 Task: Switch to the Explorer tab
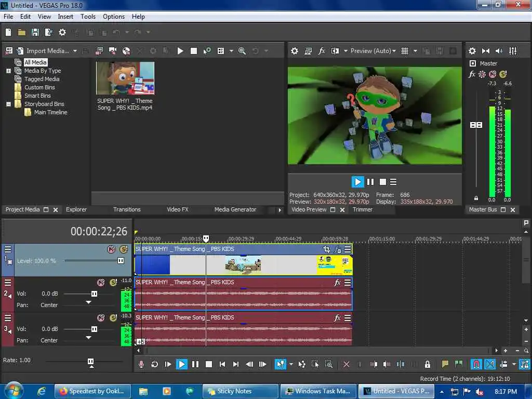pyautogui.click(x=76, y=210)
